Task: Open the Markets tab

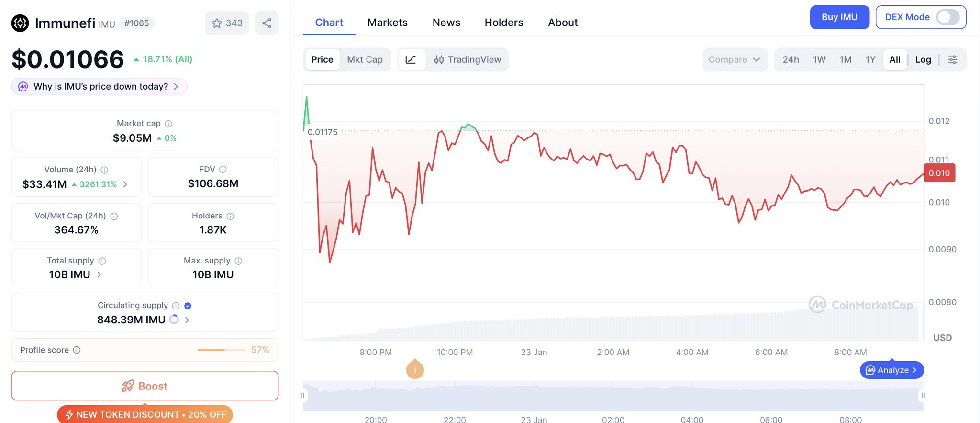Action: coord(387,23)
